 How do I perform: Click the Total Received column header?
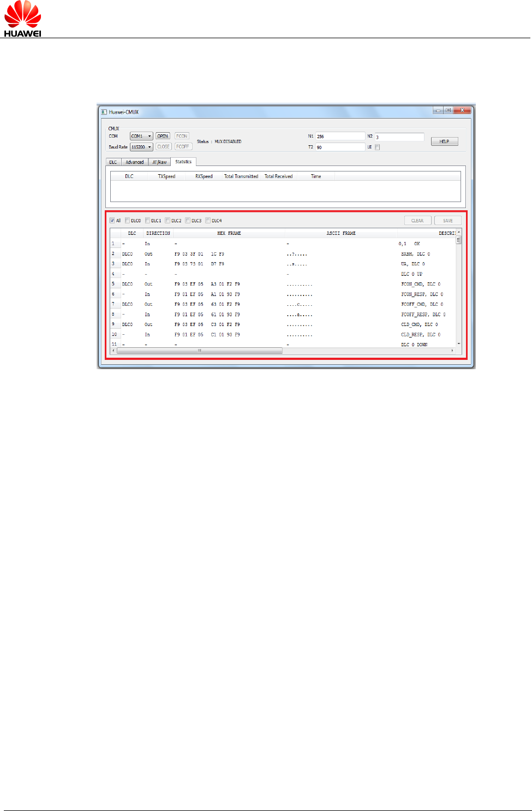[x=279, y=176]
